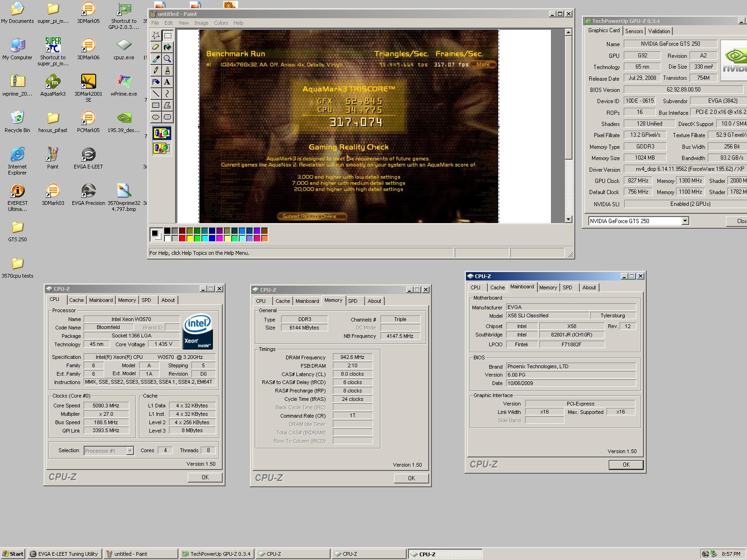The width and height of the screenshot is (747, 560).
Task: Click the AquaMark3 desktop icon
Action: pyautogui.click(x=53, y=85)
